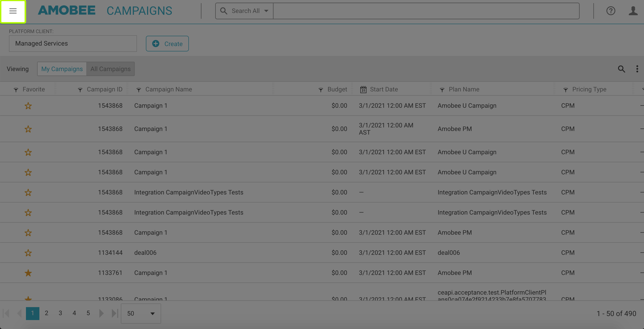Screen dimensions: 644x329
Task: Switch to My Campaigns view
Action: tap(62, 69)
